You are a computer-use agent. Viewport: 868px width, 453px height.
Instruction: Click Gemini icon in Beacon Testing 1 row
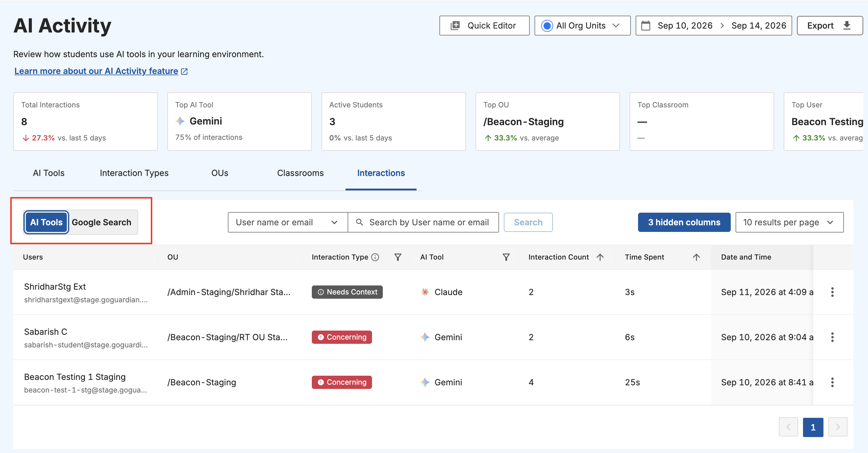click(x=425, y=382)
